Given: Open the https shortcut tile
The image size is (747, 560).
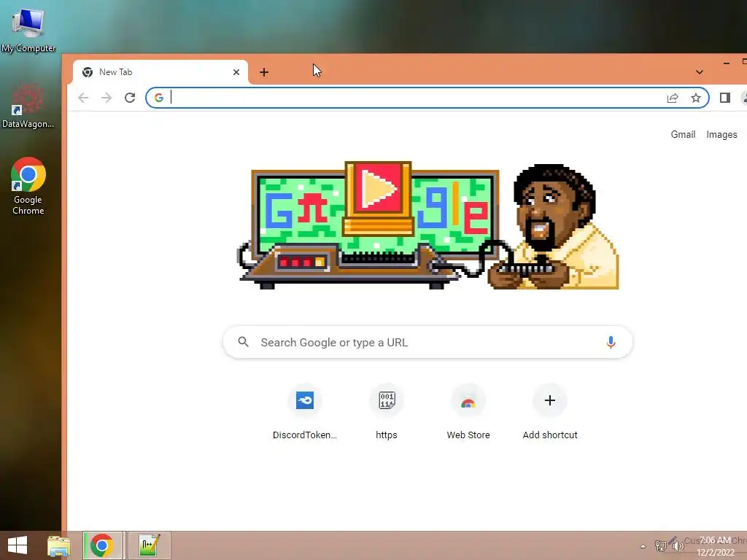Looking at the screenshot, I should pyautogui.click(x=387, y=413).
